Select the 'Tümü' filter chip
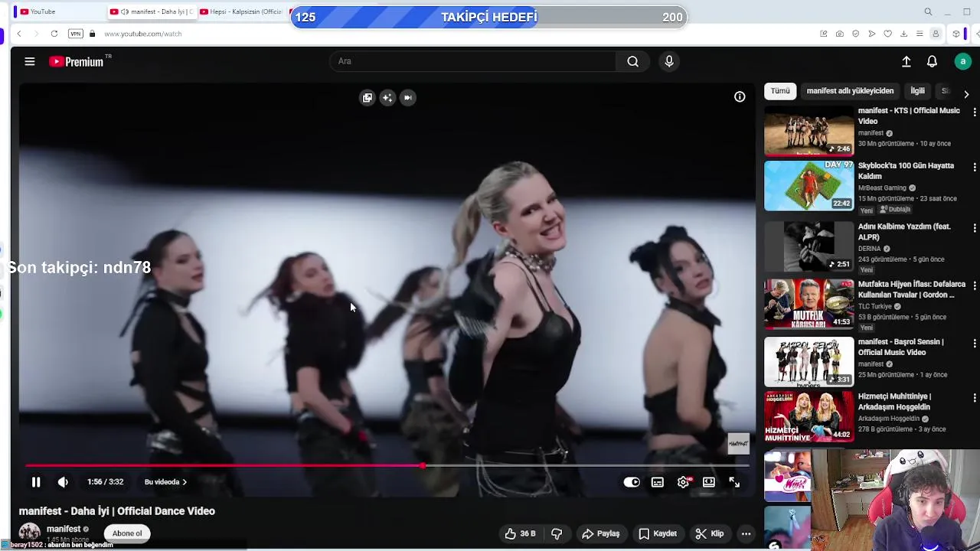Viewport: 980px width, 551px height. tap(780, 91)
